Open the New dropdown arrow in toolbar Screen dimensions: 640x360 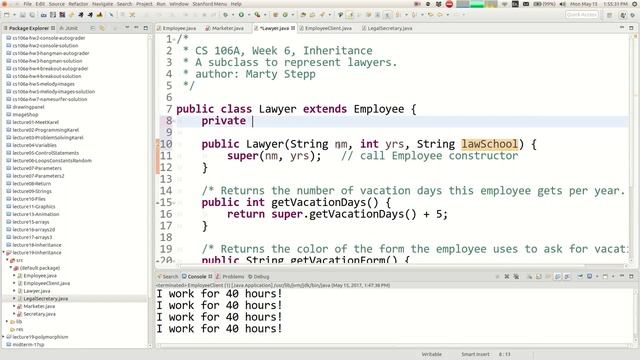click(x=14, y=15)
